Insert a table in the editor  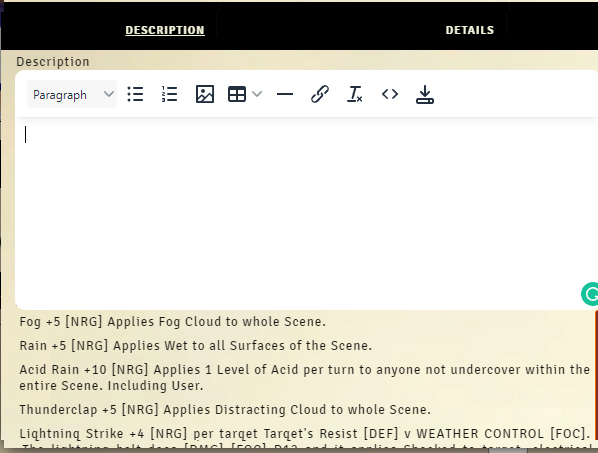(x=236, y=94)
